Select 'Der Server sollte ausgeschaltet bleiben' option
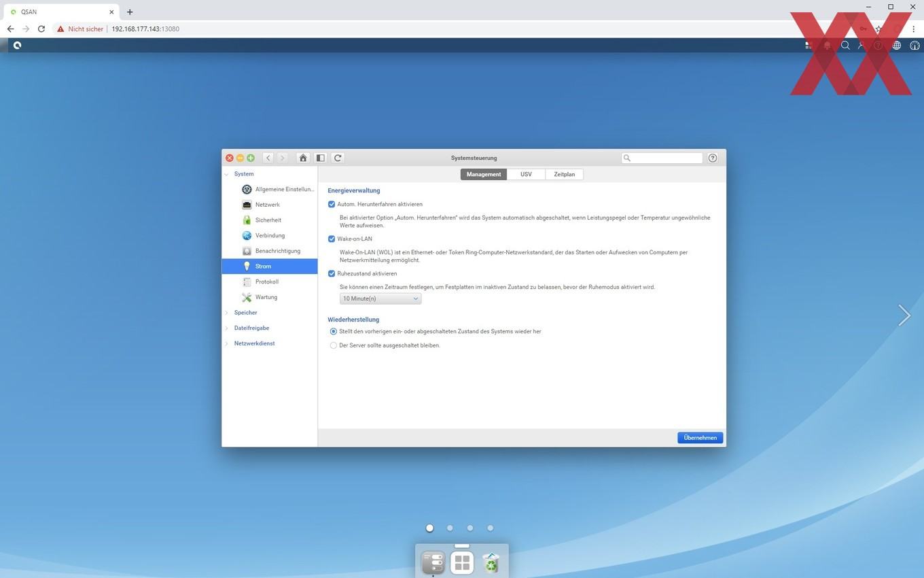924x578 pixels. pos(333,345)
